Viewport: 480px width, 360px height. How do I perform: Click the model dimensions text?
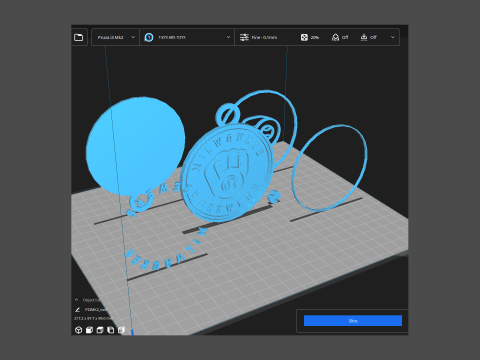tap(93, 319)
